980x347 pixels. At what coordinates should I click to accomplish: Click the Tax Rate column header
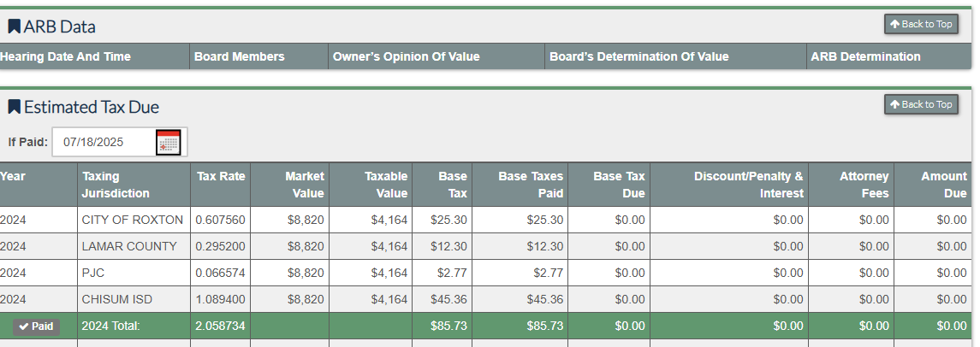pos(221,177)
